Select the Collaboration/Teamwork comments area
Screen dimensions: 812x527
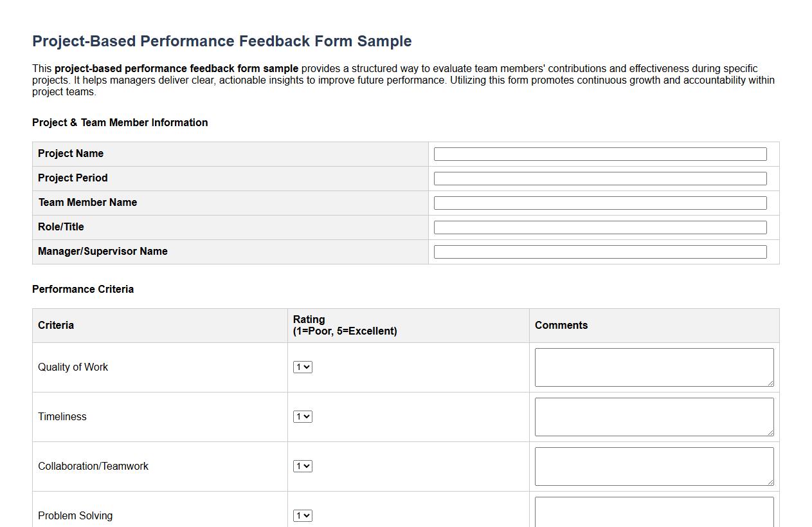click(653, 466)
